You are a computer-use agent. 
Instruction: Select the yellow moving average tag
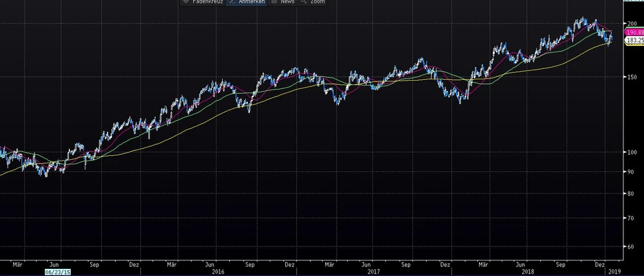pyautogui.click(x=634, y=44)
